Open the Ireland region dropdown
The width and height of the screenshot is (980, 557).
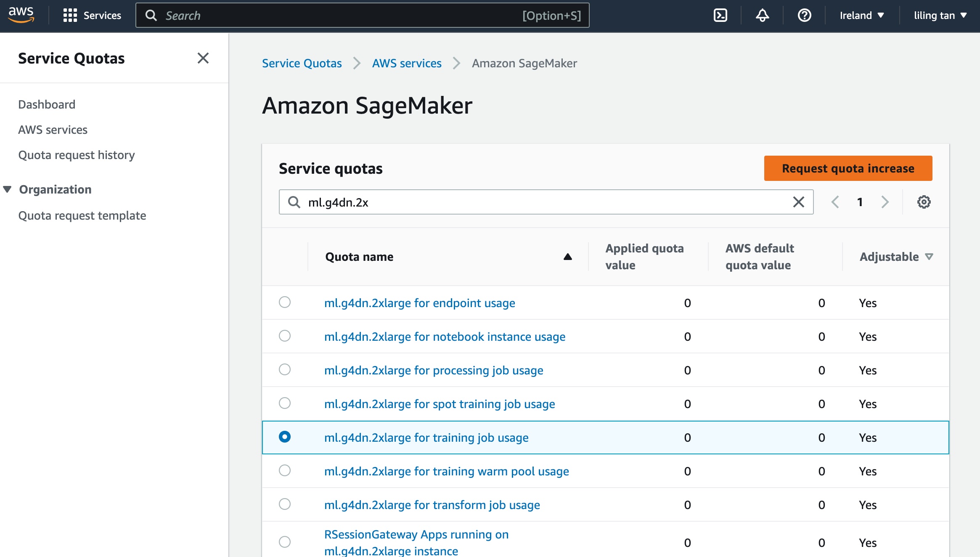861,16
